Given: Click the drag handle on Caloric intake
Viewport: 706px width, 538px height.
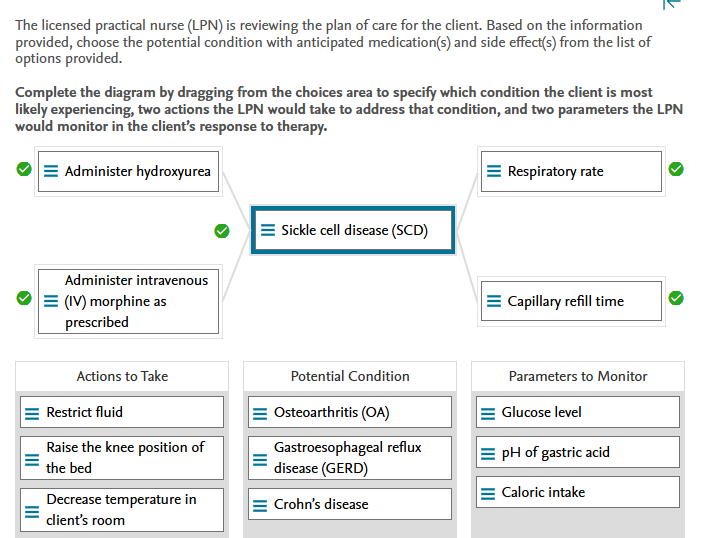Looking at the screenshot, I should tap(488, 493).
